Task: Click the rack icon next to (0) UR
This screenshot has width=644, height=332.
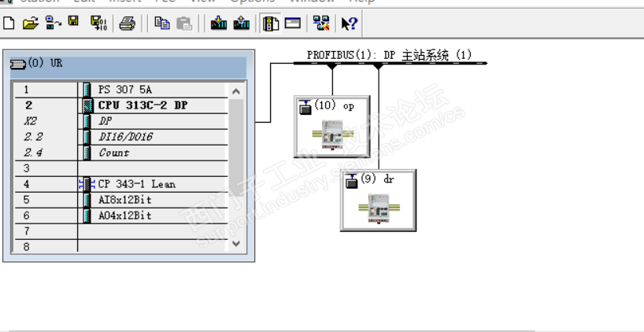Action: 18,64
